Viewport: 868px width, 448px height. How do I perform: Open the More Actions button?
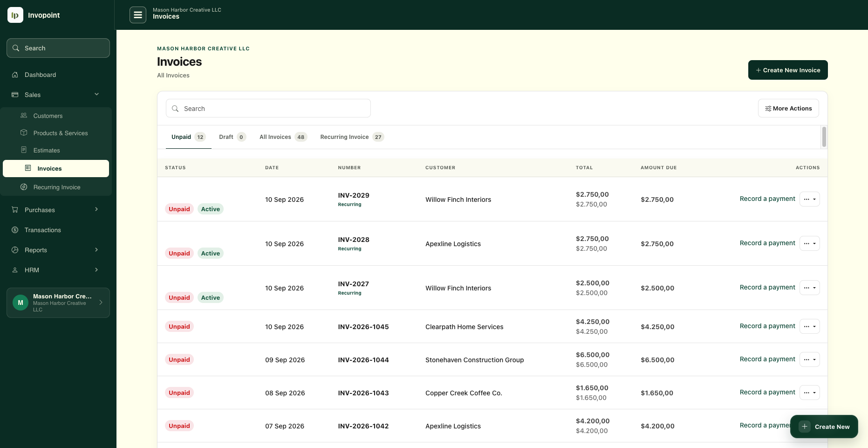click(x=788, y=108)
